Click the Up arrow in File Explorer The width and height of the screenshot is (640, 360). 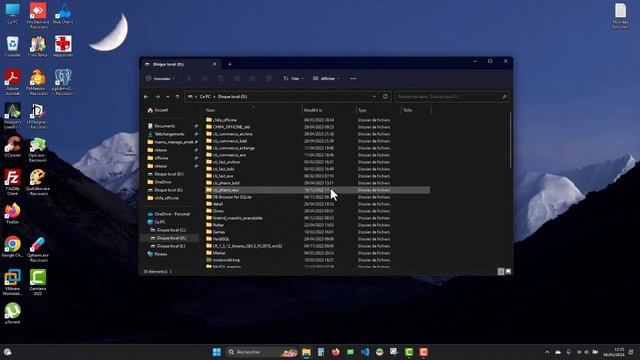[x=178, y=97]
